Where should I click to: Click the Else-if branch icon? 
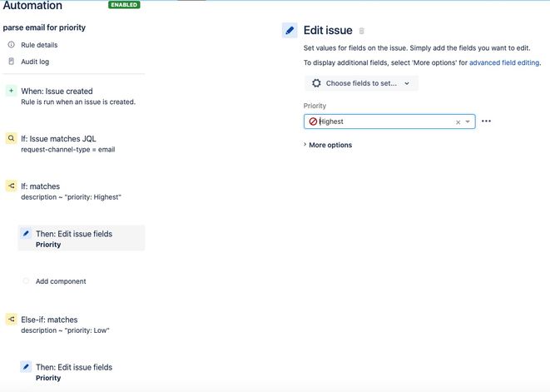click(11, 319)
